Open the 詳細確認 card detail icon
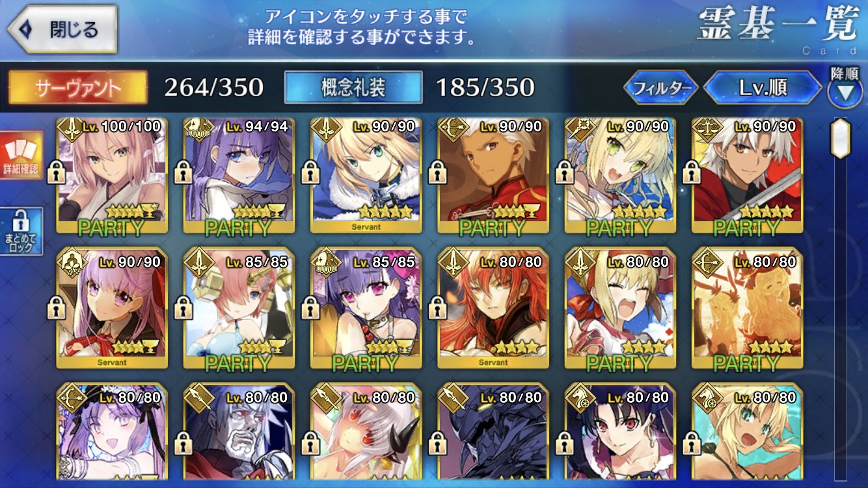Viewport: 868px width, 488px height. [x=21, y=156]
